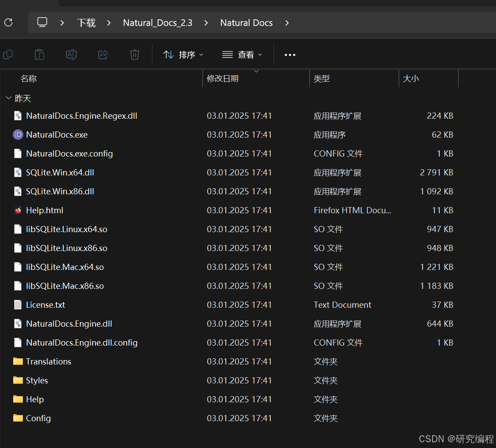
Task: Click the Translations folder icon
Action: 18,361
